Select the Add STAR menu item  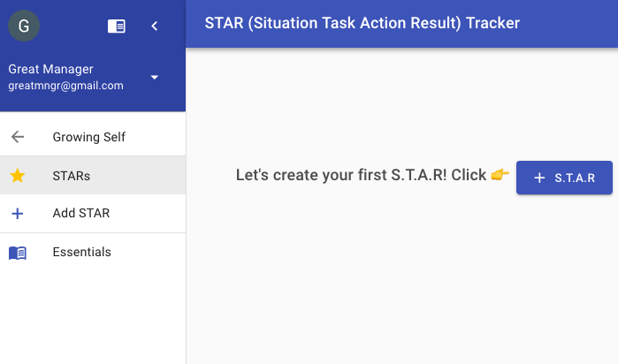click(93, 213)
